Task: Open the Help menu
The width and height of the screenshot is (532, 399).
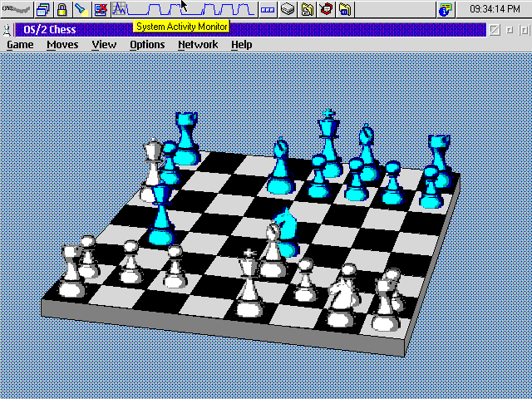Action: coord(242,45)
